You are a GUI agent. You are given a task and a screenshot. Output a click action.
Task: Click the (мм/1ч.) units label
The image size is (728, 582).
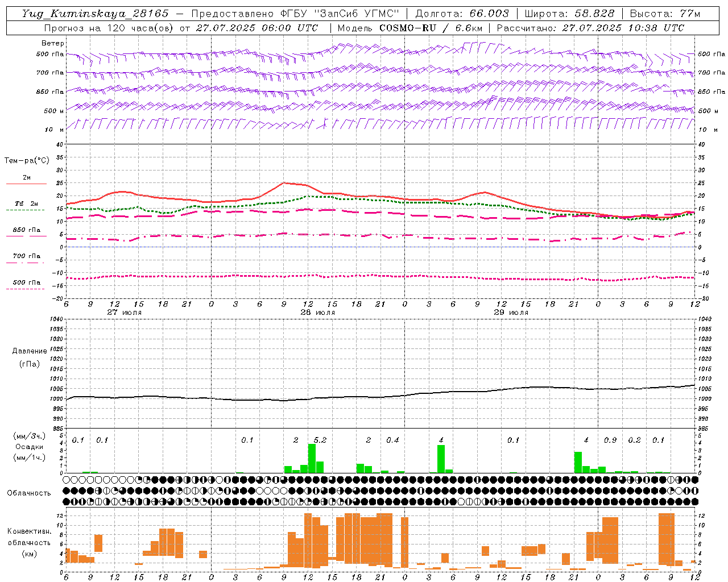[29, 458]
